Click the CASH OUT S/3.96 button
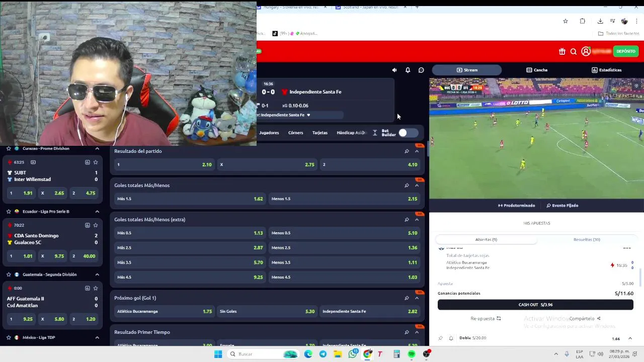This screenshot has width=644, height=362. tap(535, 304)
